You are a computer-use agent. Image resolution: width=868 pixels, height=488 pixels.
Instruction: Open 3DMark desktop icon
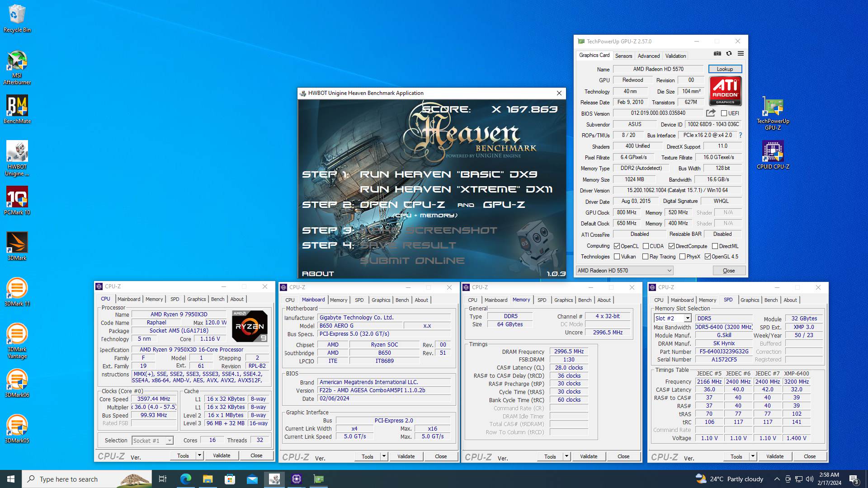(17, 246)
